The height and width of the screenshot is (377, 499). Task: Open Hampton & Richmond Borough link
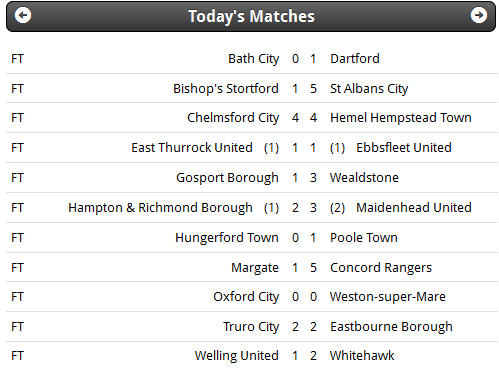160,208
